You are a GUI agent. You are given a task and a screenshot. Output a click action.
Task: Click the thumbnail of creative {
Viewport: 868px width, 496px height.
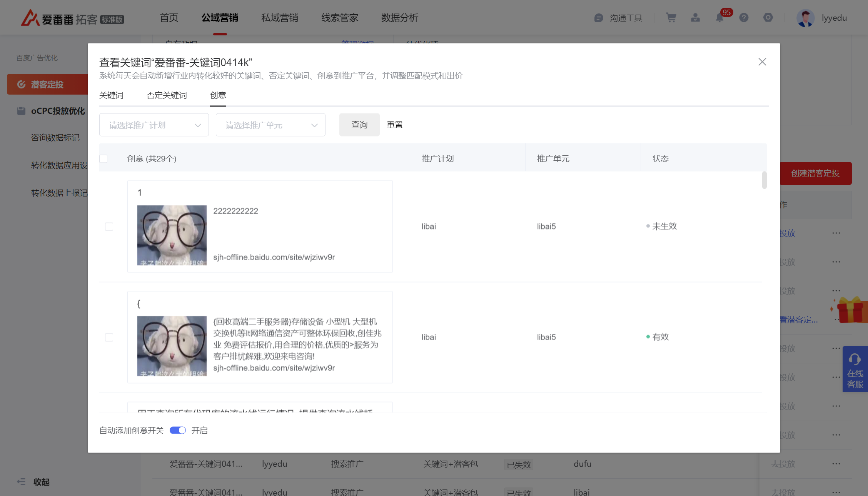click(172, 346)
